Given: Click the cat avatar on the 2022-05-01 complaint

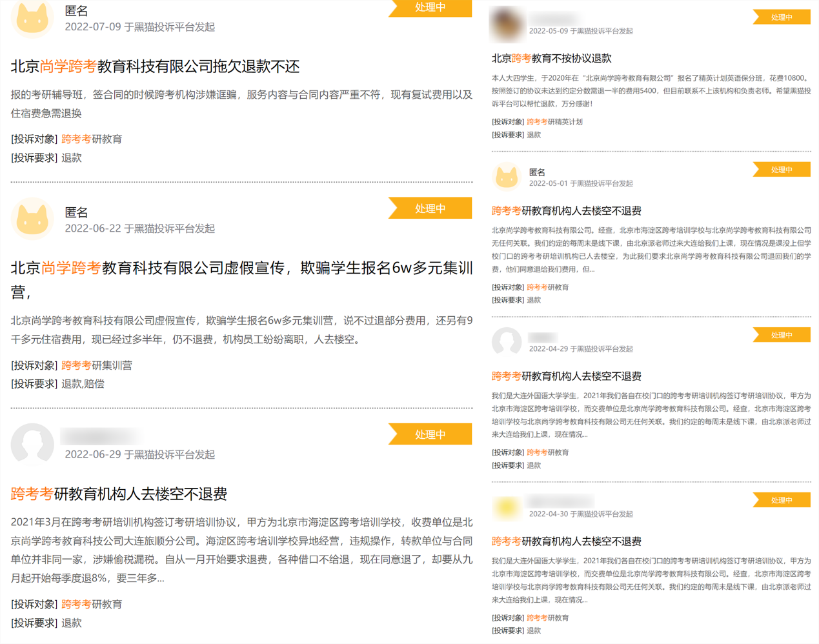Looking at the screenshot, I should 507,177.
